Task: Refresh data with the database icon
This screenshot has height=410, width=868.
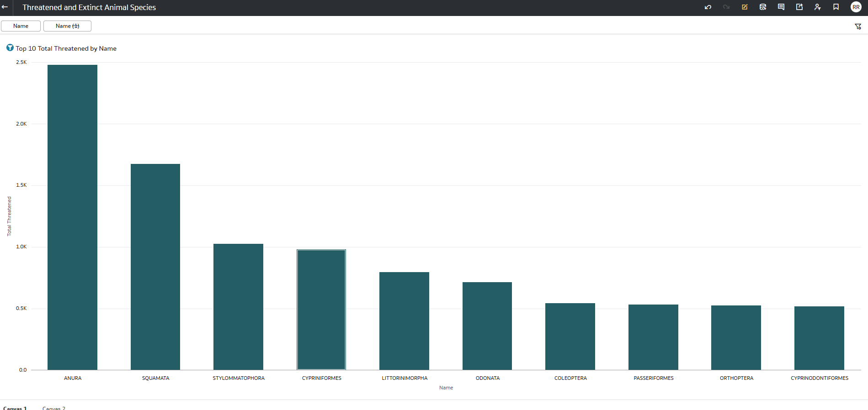Action: 763,7
